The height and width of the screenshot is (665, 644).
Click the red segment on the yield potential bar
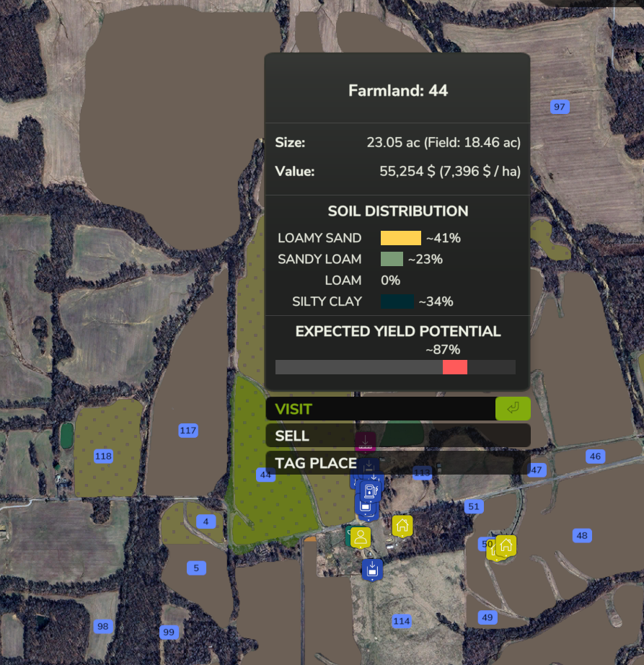tap(454, 367)
